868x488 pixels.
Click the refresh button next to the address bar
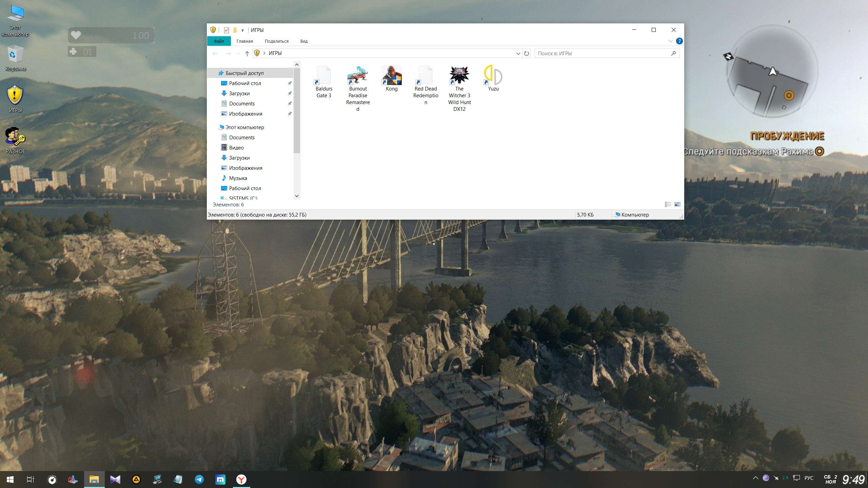(527, 53)
